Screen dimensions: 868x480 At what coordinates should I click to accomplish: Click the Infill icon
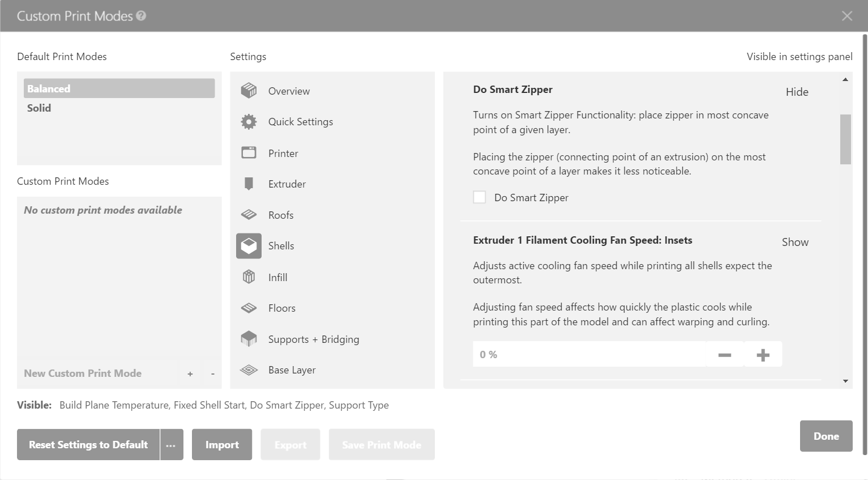pos(249,277)
